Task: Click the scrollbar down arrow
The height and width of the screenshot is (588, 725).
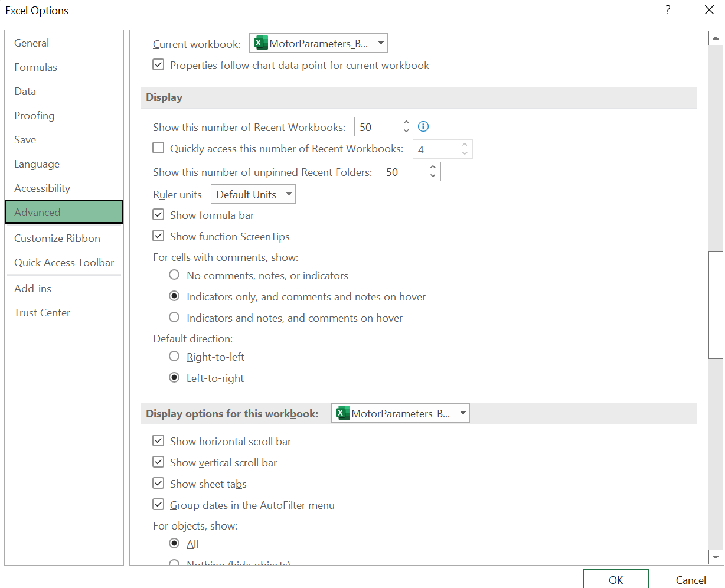Action: pos(716,556)
